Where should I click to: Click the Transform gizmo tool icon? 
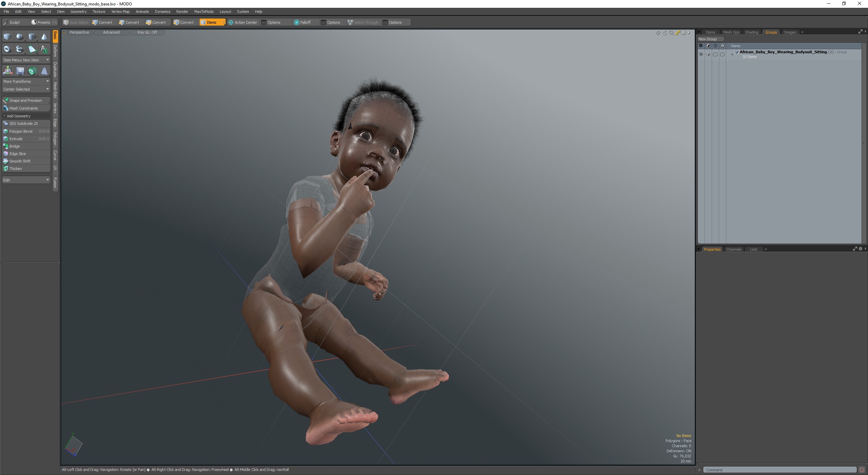tap(7, 71)
